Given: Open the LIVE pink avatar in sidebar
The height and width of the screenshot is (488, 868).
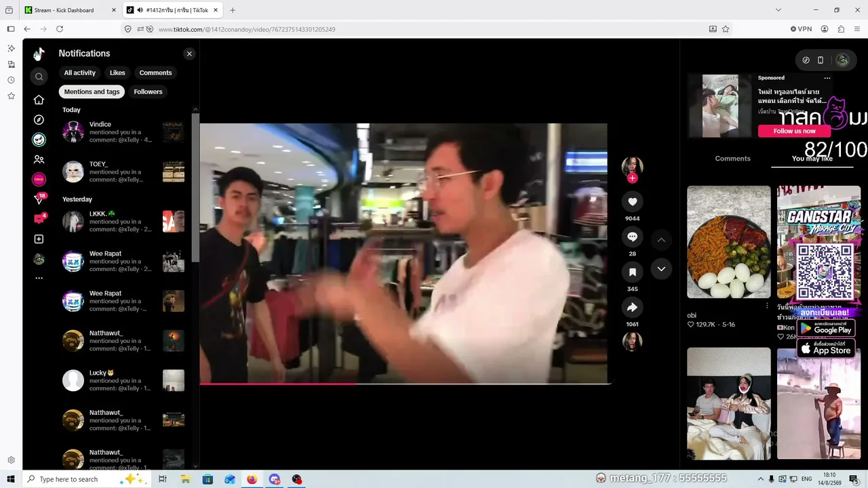Looking at the screenshot, I should coord(39,180).
